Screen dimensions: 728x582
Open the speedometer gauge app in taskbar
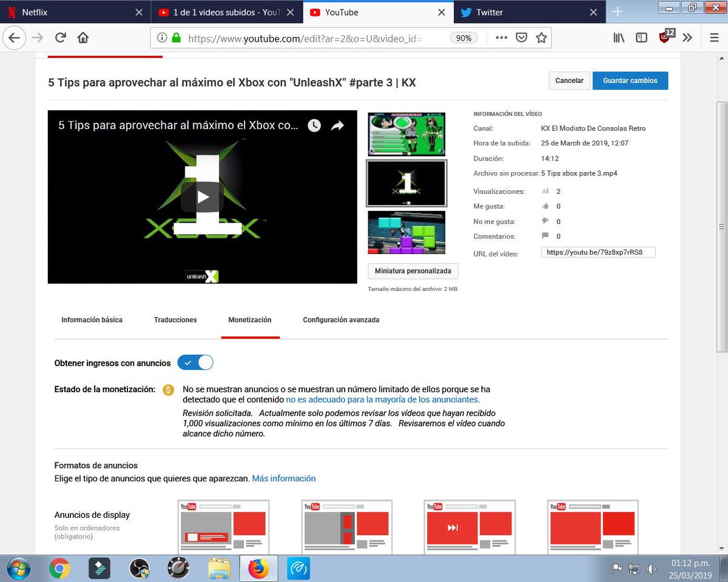click(179, 568)
